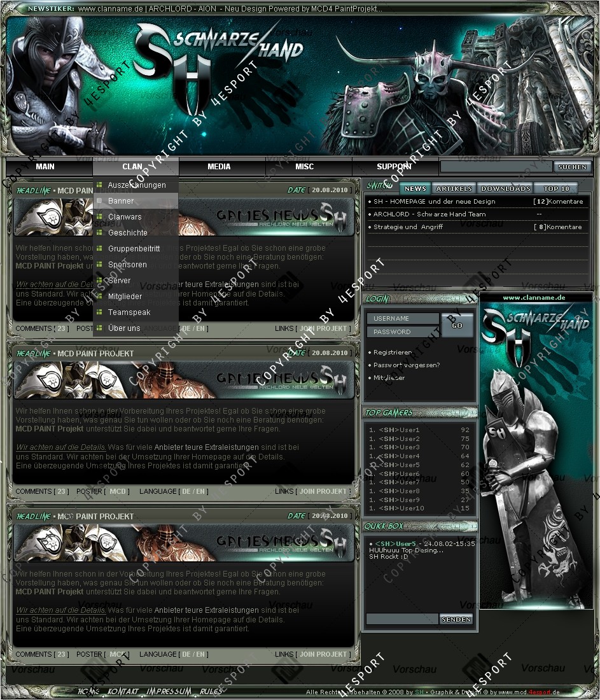Screen dimensions: 600x700
Task: Select Mitglieder in the Clan dropdown
Action: tap(125, 297)
